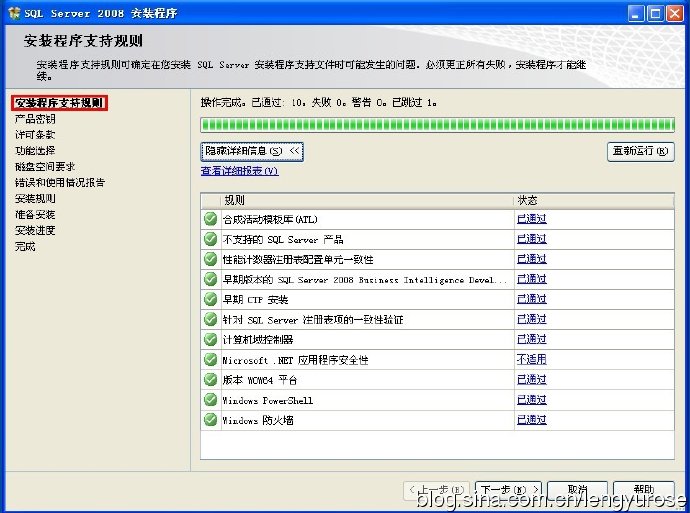Maximize the SQL Server 2008 setup window
Screen dimensions: 690x513
pyautogui.click(x=655, y=13)
